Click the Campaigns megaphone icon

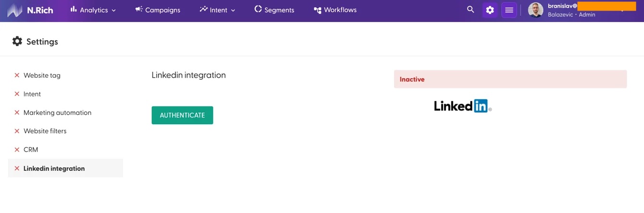(x=139, y=9)
